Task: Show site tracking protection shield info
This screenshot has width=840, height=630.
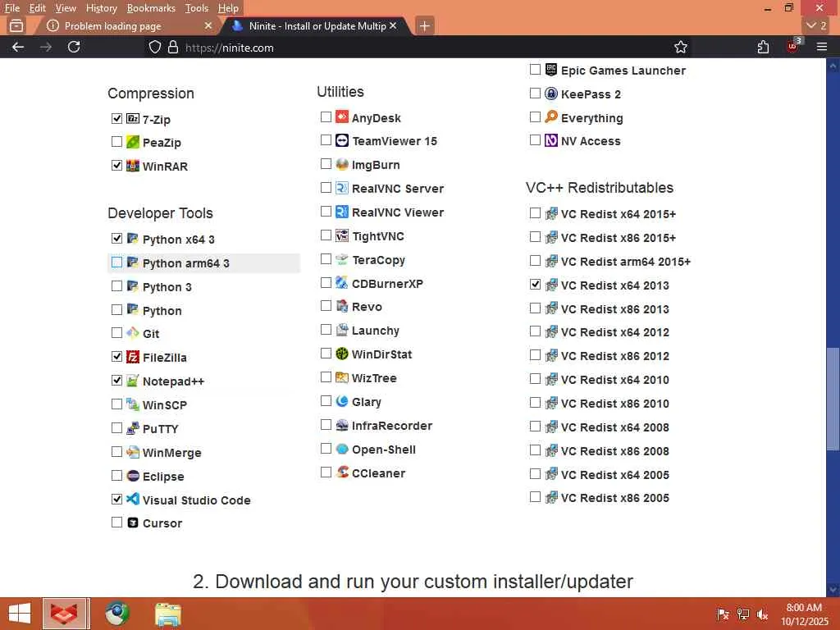Action: coord(155,47)
